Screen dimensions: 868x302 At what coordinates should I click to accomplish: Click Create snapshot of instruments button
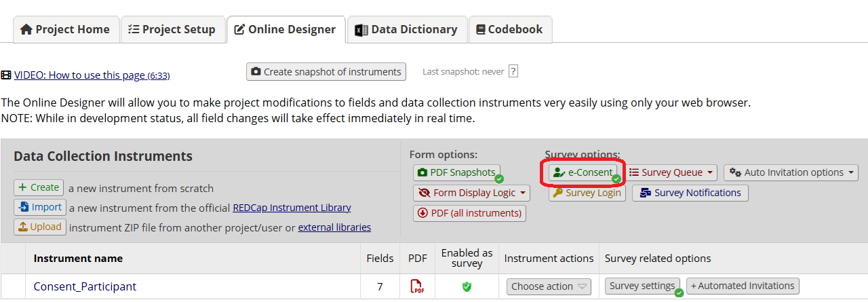326,71
